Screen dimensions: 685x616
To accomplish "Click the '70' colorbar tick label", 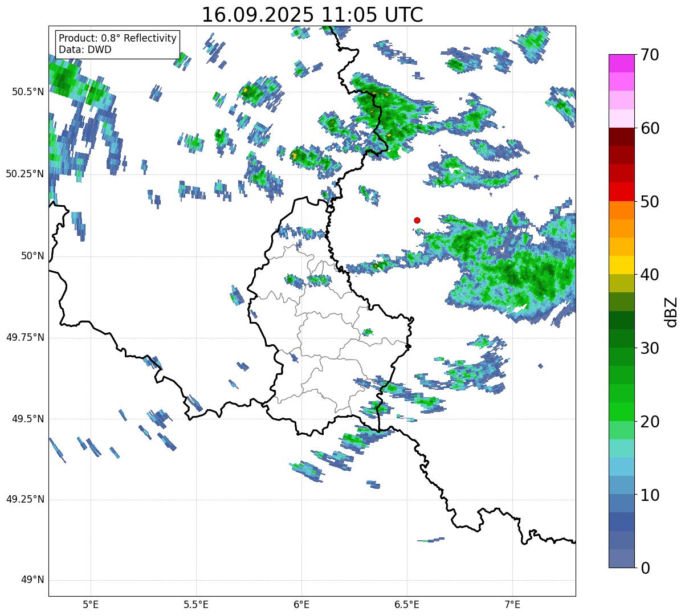I will coord(650,55).
